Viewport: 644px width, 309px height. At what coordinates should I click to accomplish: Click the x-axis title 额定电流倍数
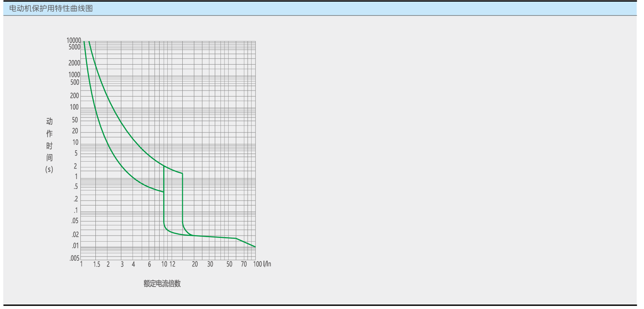[162, 284]
